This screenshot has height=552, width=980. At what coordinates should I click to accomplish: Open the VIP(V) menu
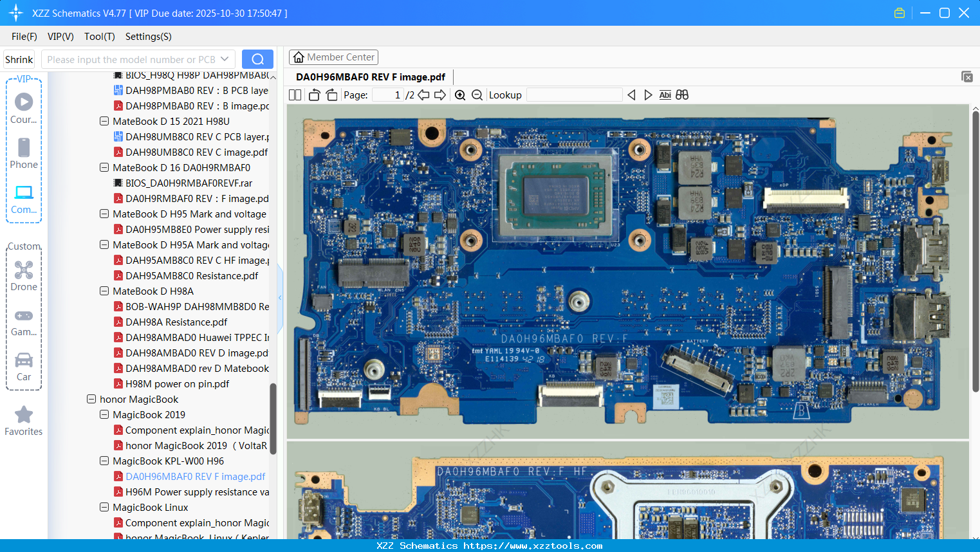60,37
